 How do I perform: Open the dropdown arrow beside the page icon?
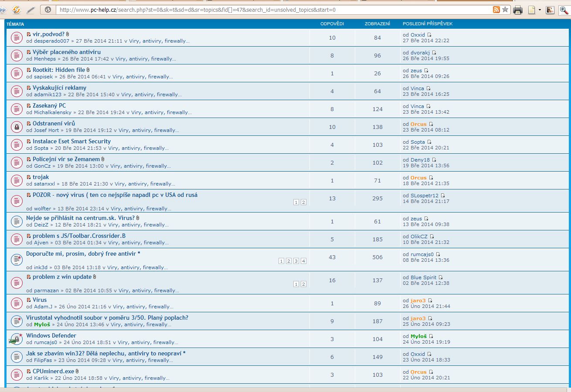(x=540, y=10)
